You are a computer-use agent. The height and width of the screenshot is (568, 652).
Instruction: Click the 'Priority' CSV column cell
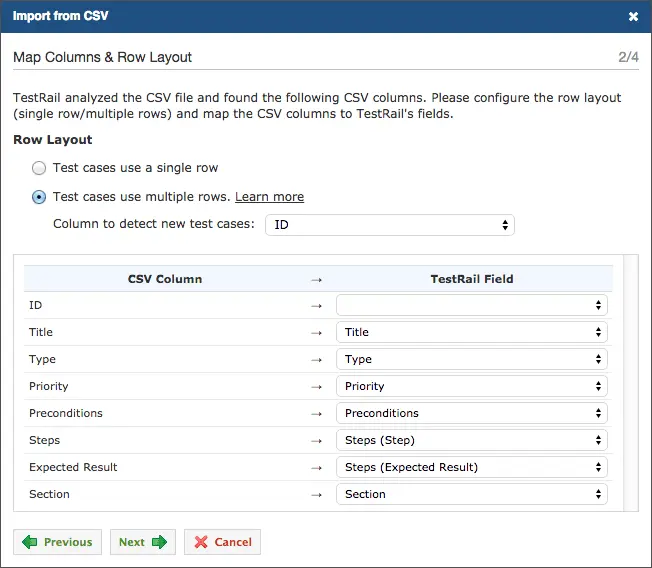pyautogui.click(x=165, y=386)
